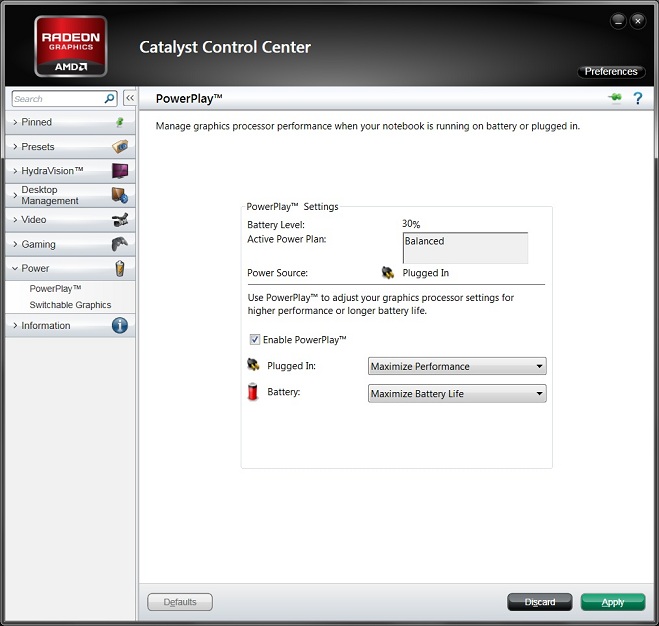The height and width of the screenshot is (626, 659).
Task: Click the Desktop Management icon
Action: click(x=120, y=195)
